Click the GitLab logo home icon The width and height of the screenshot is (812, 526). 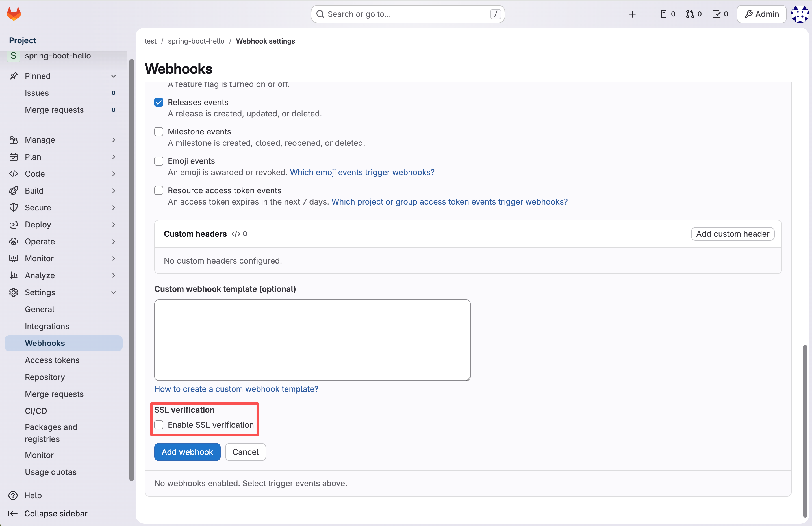coord(14,14)
